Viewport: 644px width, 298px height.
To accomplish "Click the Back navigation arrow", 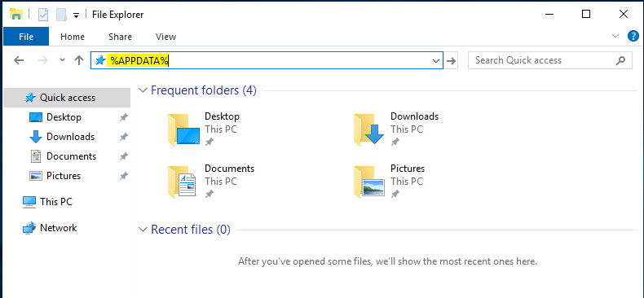I will pyautogui.click(x=19, y=60).
